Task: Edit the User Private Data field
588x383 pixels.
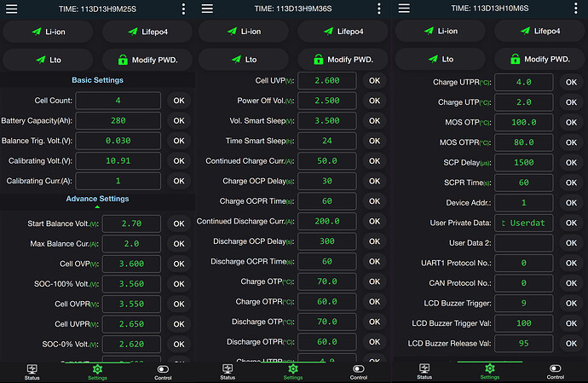Action: click(x=524, y=223)
